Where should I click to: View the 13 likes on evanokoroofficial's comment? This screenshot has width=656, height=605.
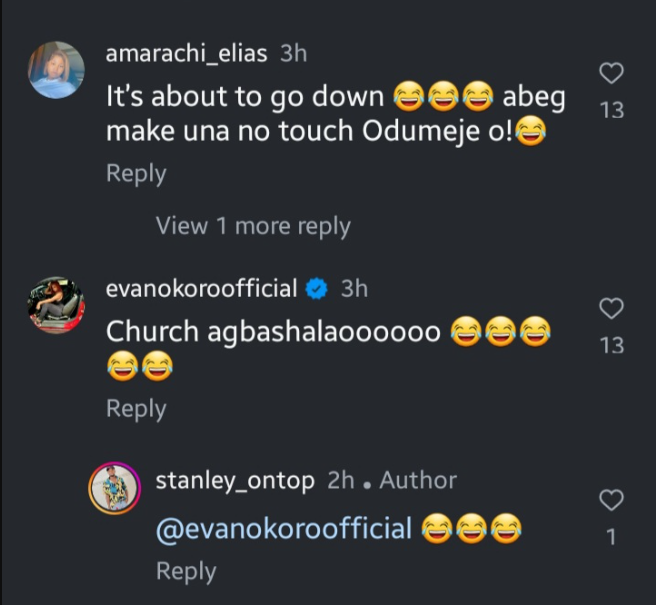coord(611,345)
